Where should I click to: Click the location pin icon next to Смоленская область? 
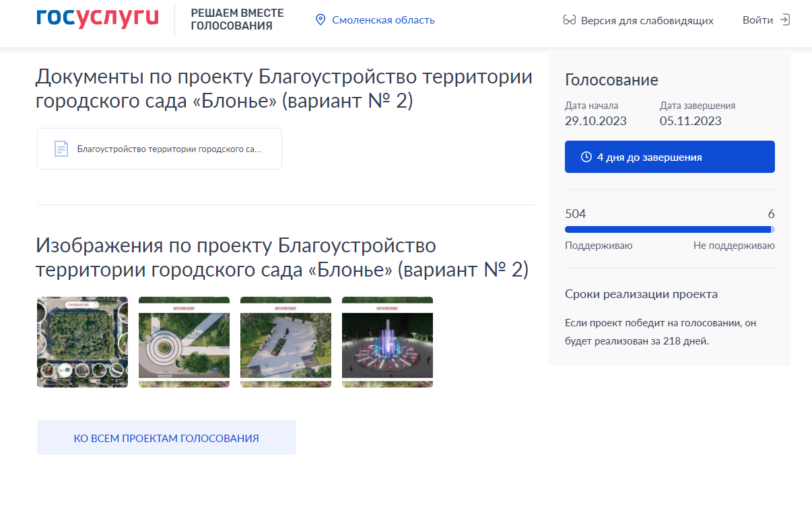coord(320,20)
